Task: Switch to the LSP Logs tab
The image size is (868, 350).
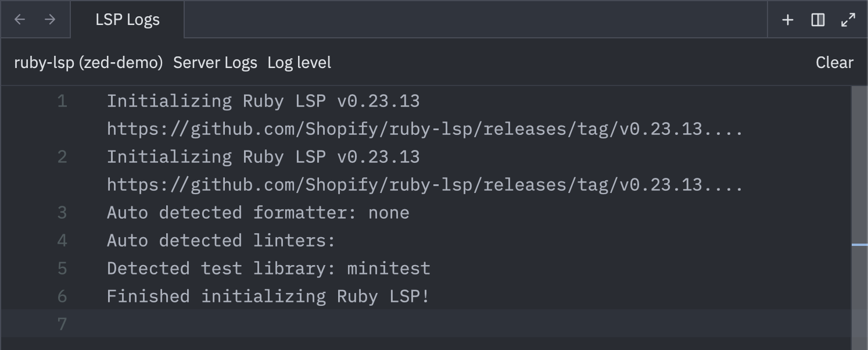Action: [x=127, y=19]
